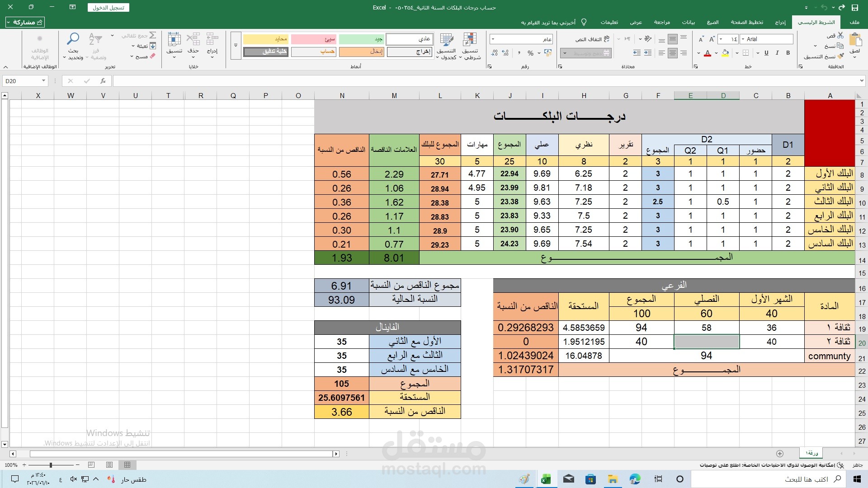The height and width of the screenshot is (488, 868).
Task: Toggle Align Right for cell text
Action: [684, 53]
